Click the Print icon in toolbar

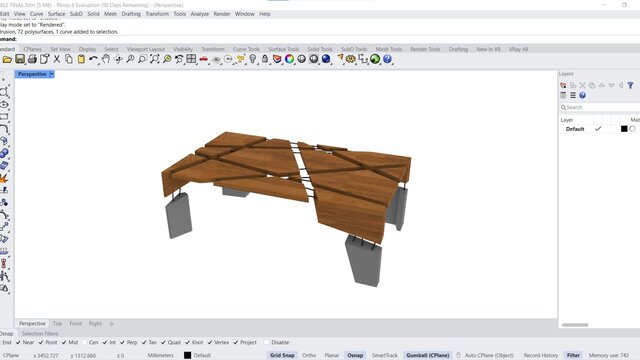click(32, 59)
